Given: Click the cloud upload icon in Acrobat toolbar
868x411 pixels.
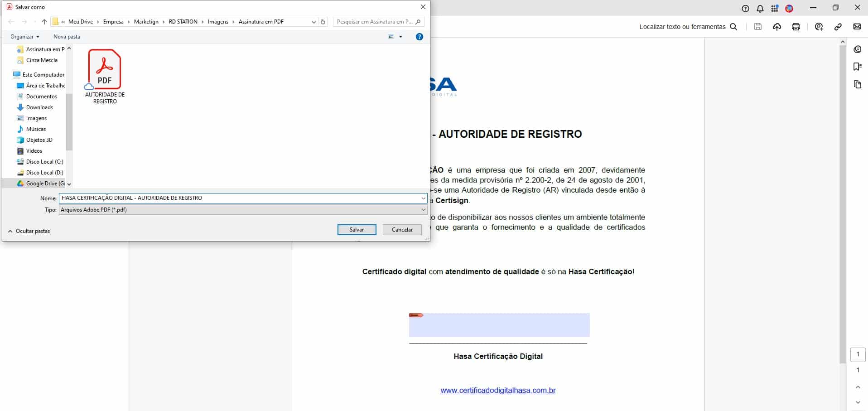Looking at the screenshot, I should coord(777,27).
